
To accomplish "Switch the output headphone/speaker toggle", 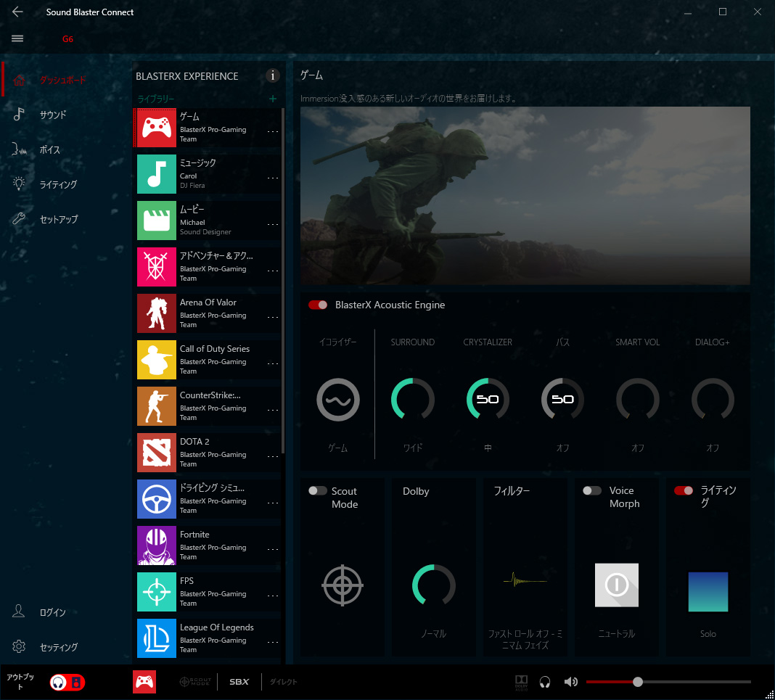I will [x=67, y=682].
